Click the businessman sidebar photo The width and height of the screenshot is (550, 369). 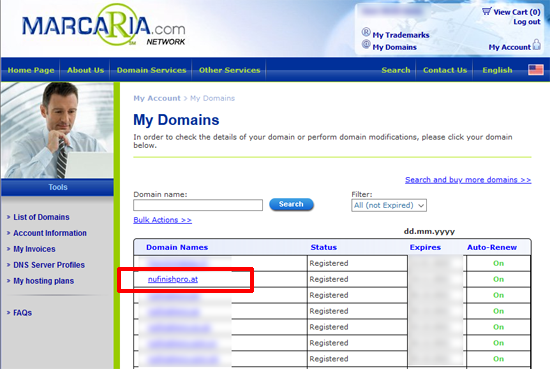tap(57, 130)
